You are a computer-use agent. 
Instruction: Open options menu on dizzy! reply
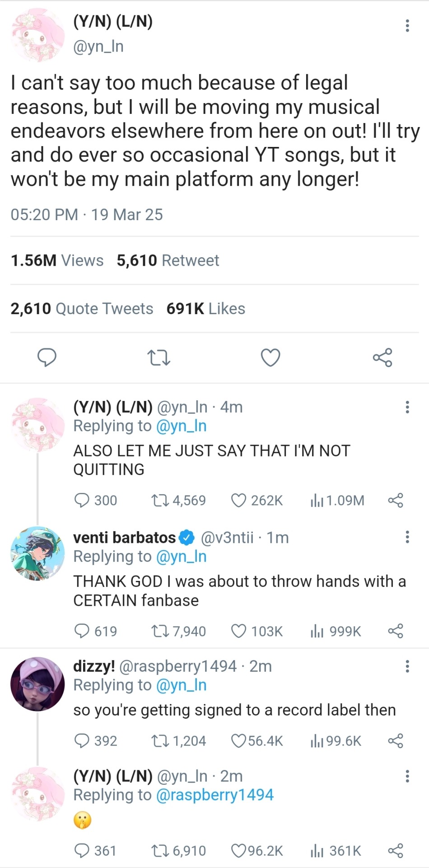point(407,666)
